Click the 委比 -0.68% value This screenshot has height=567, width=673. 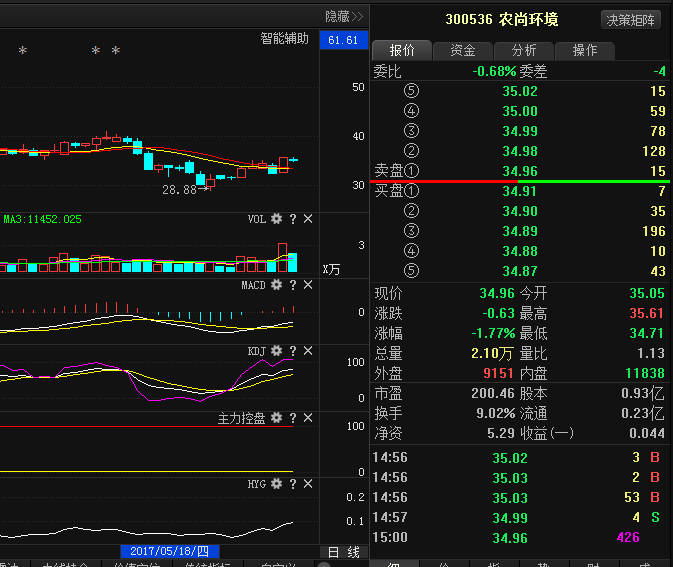pos(494,71)
